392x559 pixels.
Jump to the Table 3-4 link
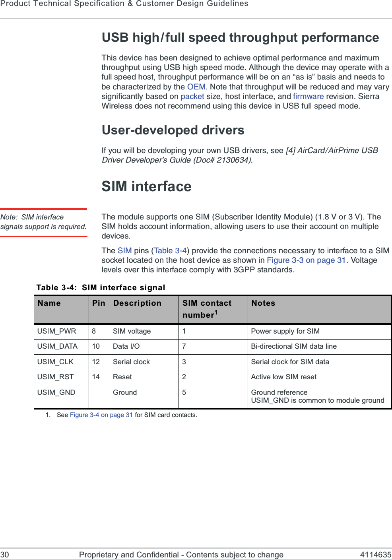click(170, 250)
